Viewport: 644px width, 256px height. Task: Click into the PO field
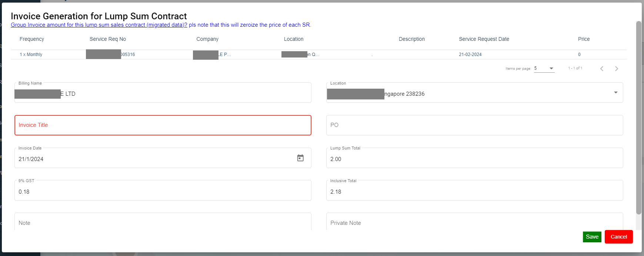[474, 125]
